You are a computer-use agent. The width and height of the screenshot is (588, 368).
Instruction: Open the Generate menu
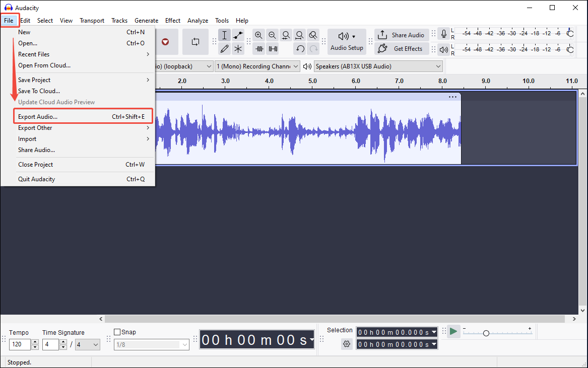146,21
